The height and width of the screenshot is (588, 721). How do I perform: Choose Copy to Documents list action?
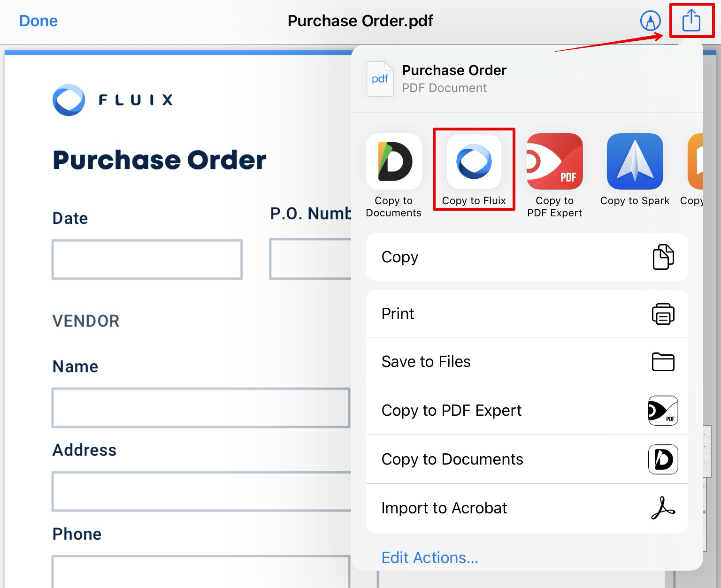click(527, 459)
